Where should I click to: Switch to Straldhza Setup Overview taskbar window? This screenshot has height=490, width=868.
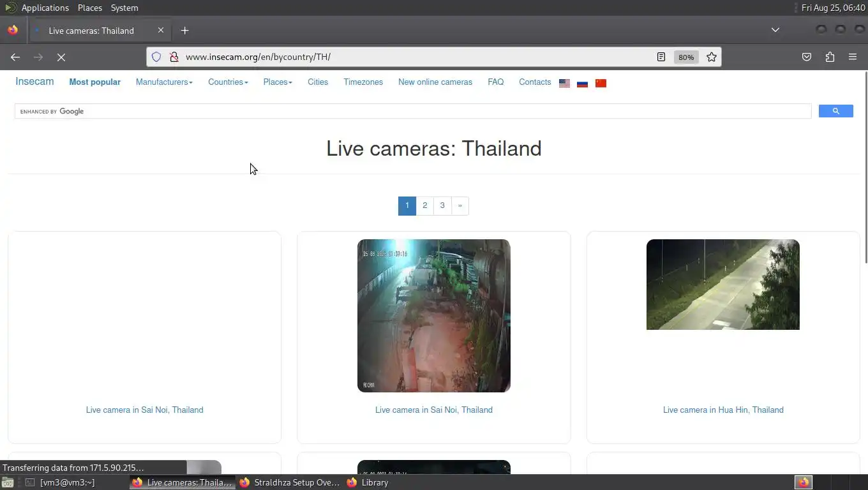coord(290,482)
